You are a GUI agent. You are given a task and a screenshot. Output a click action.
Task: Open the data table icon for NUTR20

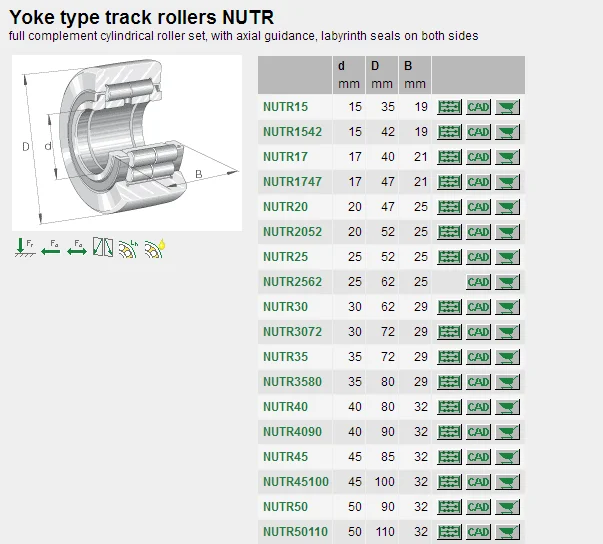click(x=449, y=207)
